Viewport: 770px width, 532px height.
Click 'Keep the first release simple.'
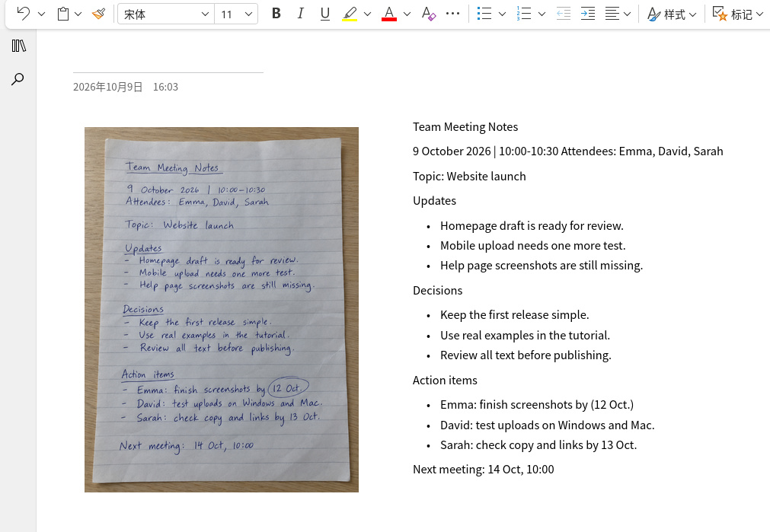pyautogui.click(x=515, y=314)
